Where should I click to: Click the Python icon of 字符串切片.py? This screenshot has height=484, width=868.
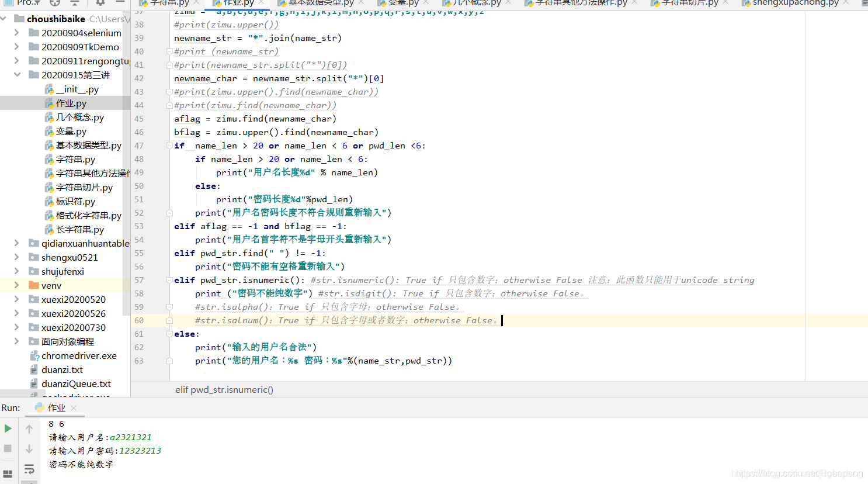point(50,188)
